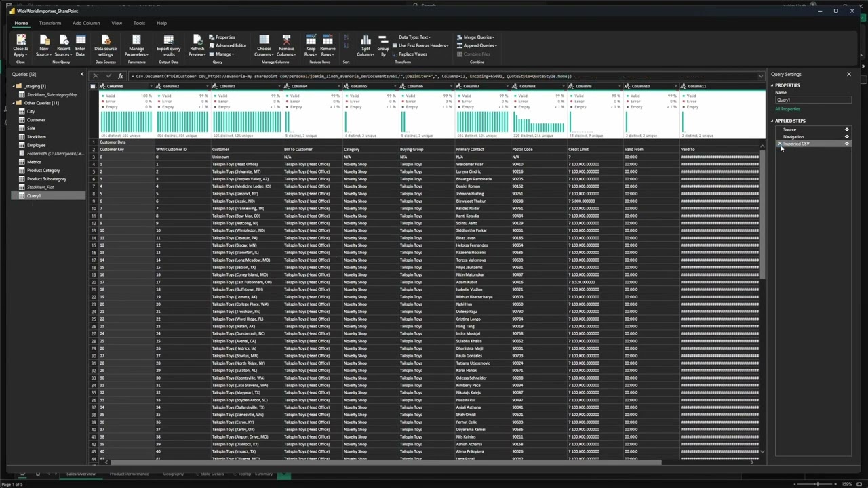The width and height of the screenshot is (868, 488).
Task: Click the Remove Rows icon
Action: (x=328, y=41)
